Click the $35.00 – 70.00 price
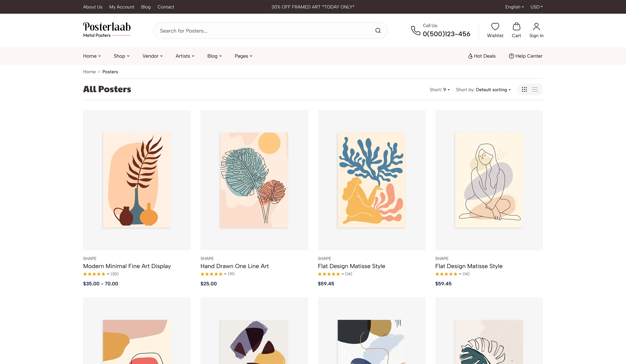 101,284
